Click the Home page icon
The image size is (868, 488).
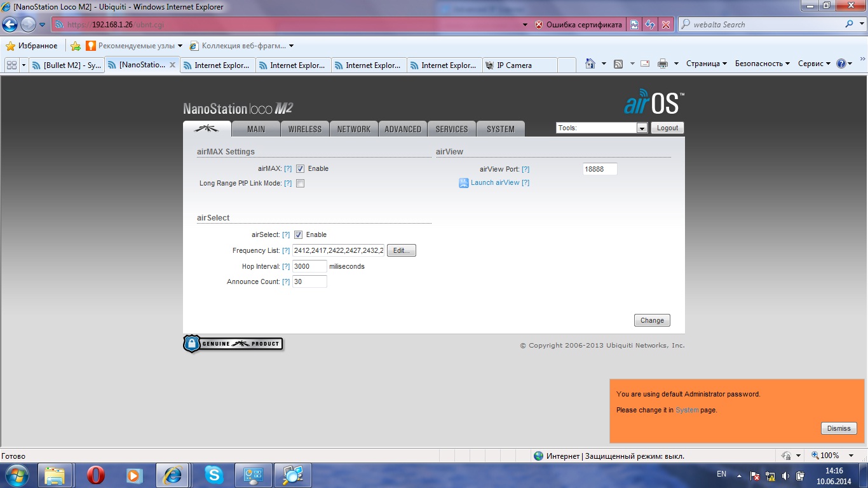click(x=590, y=64)
